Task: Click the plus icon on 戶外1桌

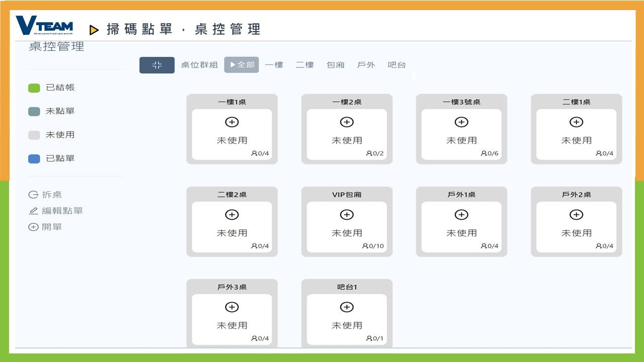Action: [x=461, y=214]
